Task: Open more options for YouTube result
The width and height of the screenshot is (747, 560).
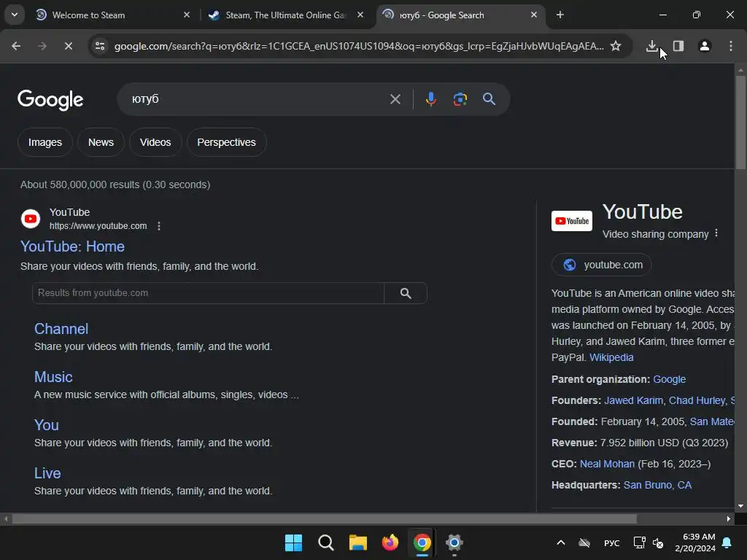Action: 159,226
